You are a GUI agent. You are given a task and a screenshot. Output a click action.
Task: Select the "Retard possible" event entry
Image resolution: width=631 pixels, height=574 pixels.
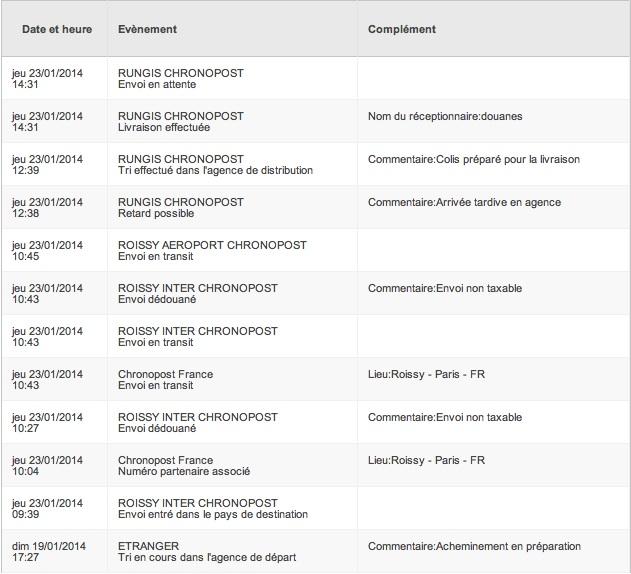[181, 208]
